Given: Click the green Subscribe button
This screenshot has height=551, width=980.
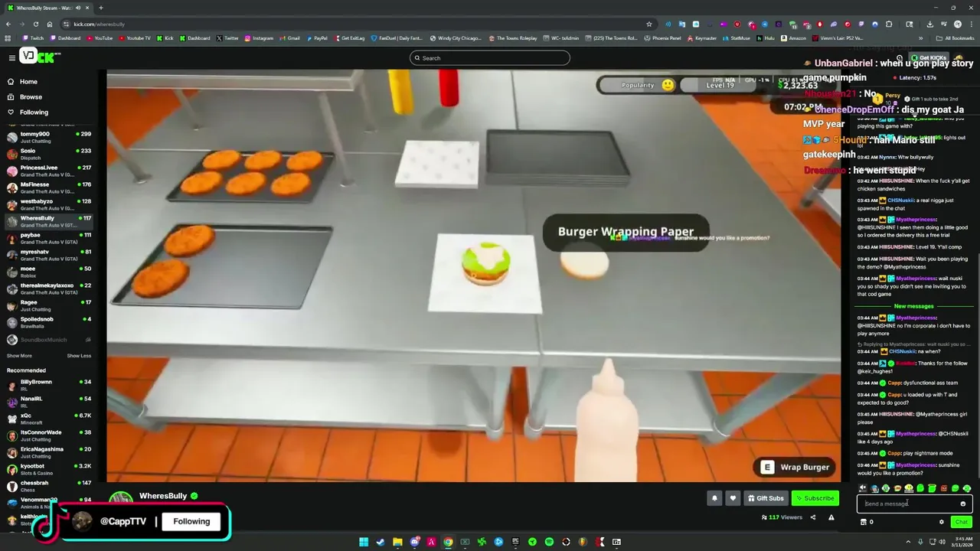Looking at the screenshot, I should tap(815, 498).
